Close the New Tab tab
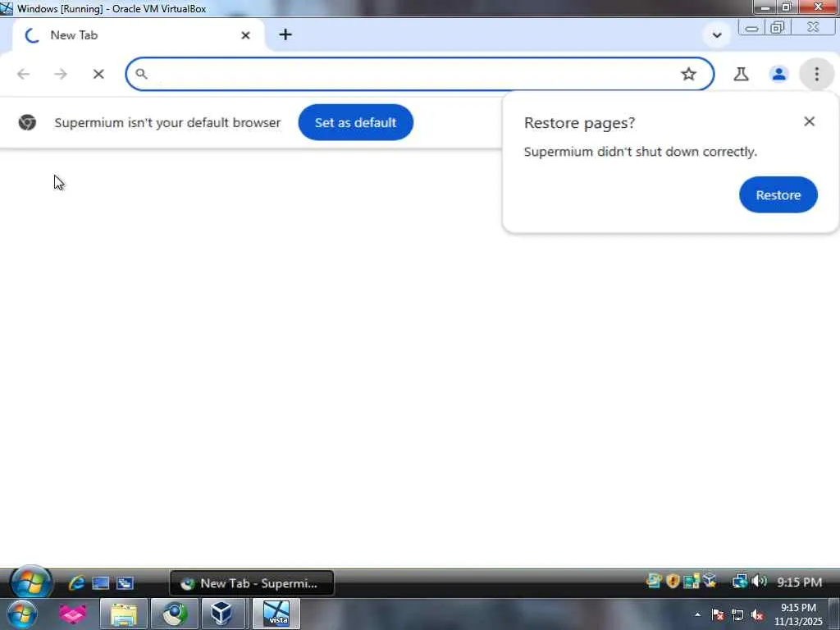 click(245, 35)
